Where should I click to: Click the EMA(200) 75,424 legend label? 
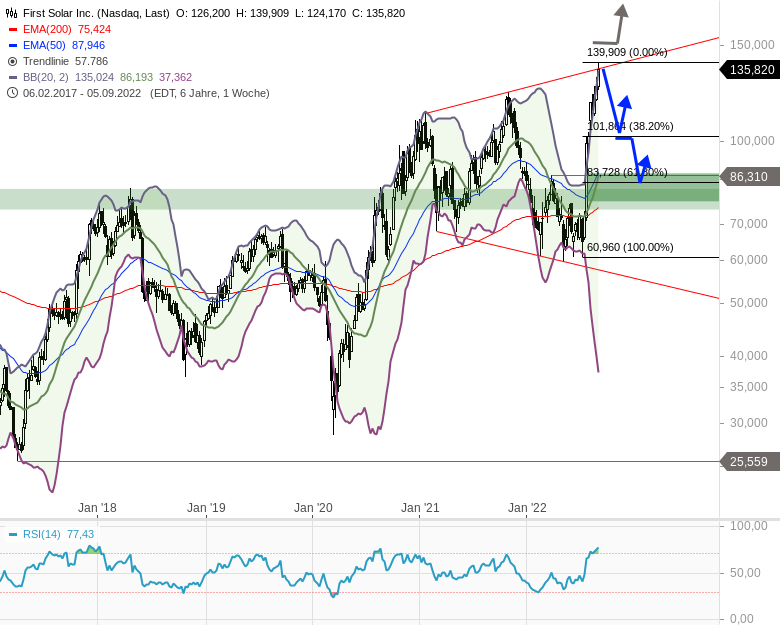pyautogui.click(x=67, y=29)
